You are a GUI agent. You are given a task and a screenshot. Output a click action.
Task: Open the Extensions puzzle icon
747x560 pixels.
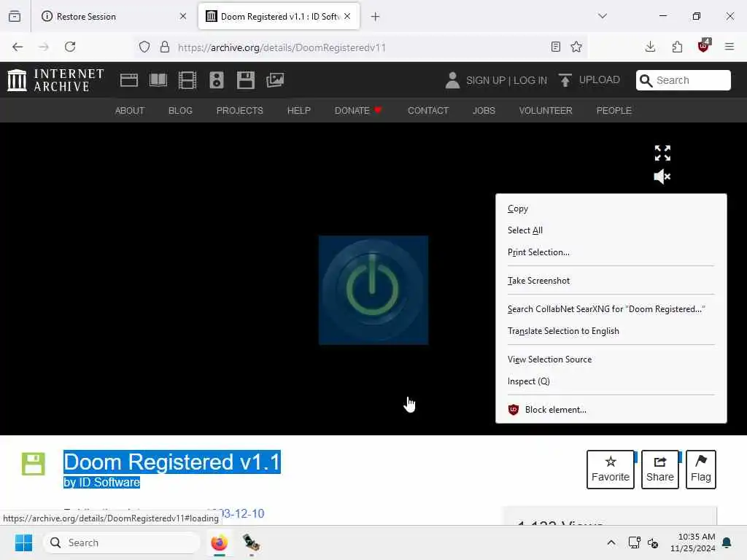(677, 47)
